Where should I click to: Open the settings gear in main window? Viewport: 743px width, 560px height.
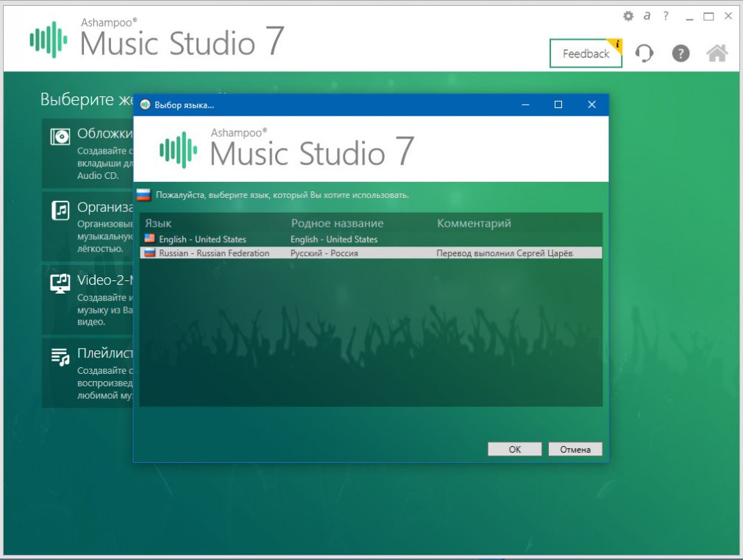628,16
